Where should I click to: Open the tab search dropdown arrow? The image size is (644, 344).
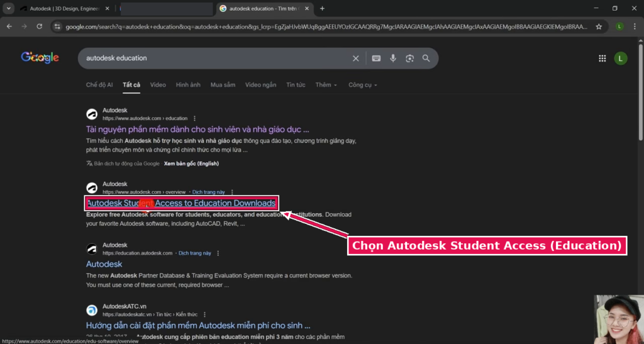8,8
